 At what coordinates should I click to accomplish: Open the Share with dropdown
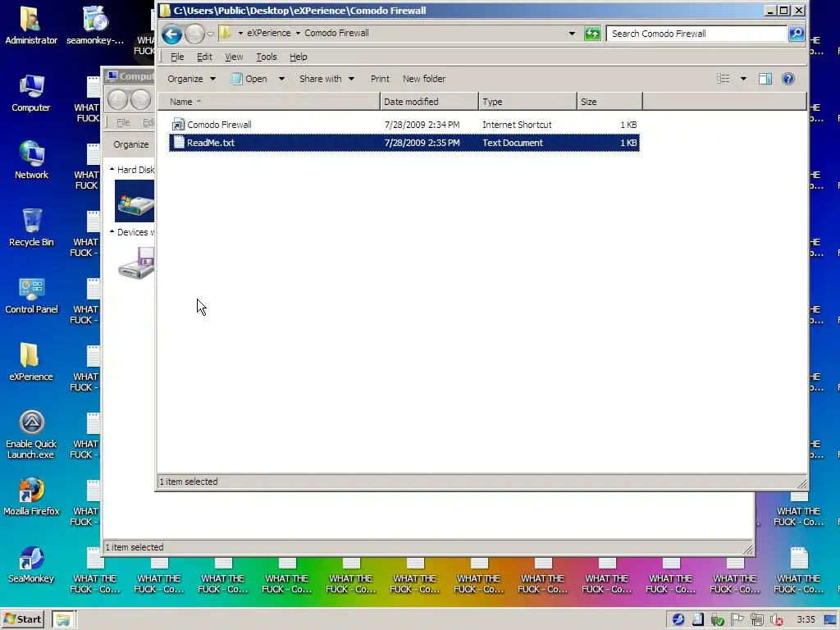tap(326, 79)
